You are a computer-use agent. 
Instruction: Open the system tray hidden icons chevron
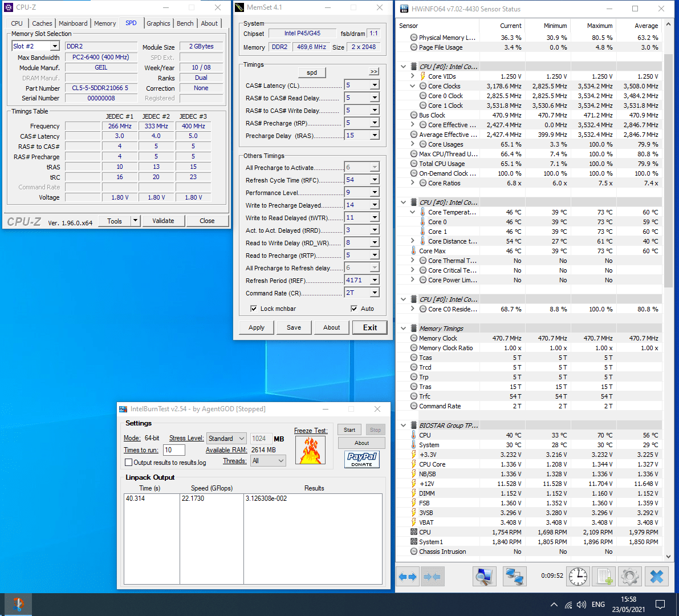click(x=554, y=605)
